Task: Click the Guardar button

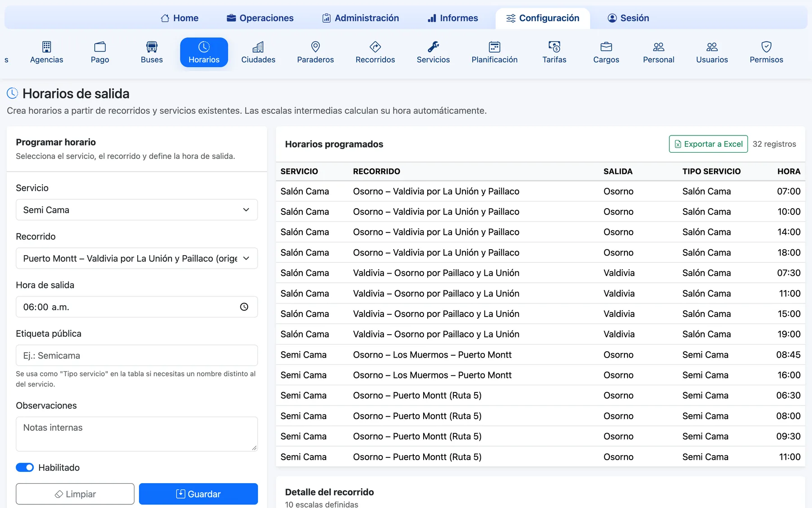Action: tap(198, 494)
